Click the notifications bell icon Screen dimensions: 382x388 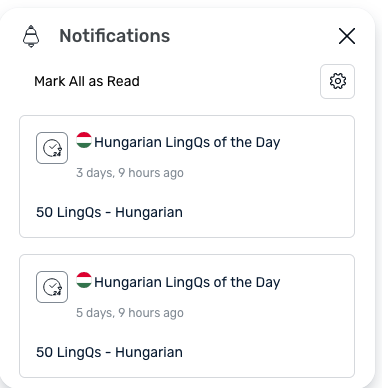coord(31,36)
